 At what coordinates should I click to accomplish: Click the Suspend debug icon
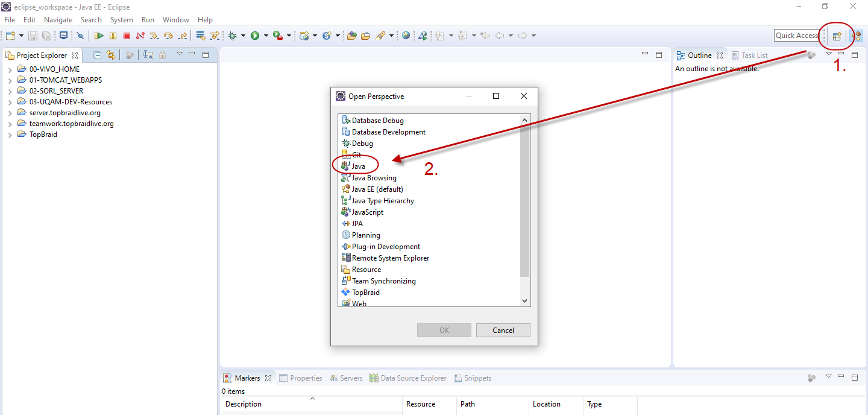[113, 36]
